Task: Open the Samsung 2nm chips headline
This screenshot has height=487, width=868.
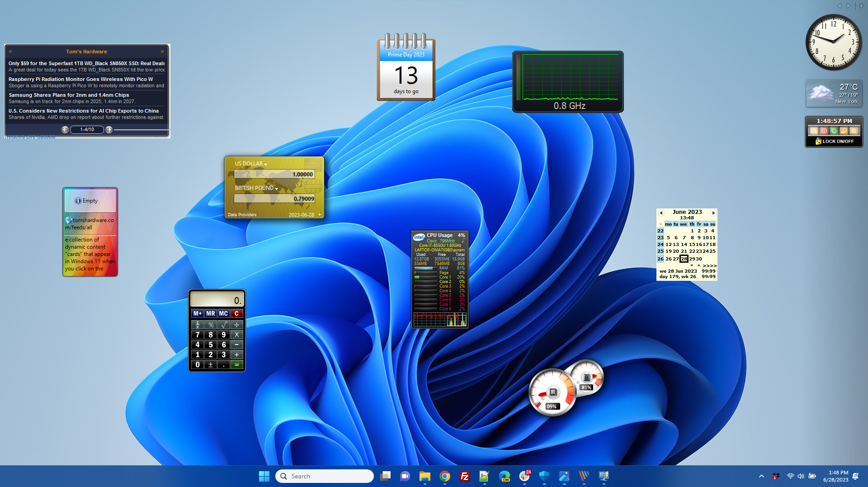Action: 68,95
